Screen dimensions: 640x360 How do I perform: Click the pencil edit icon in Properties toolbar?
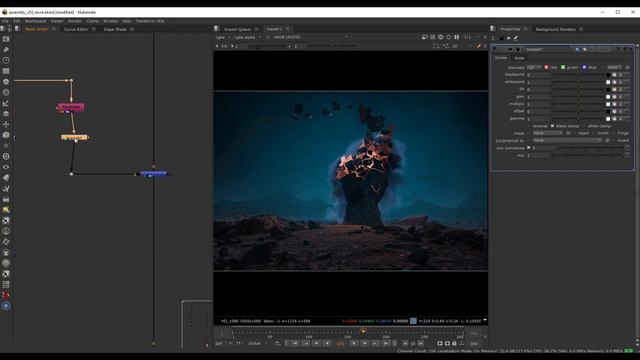click(516, 38)
